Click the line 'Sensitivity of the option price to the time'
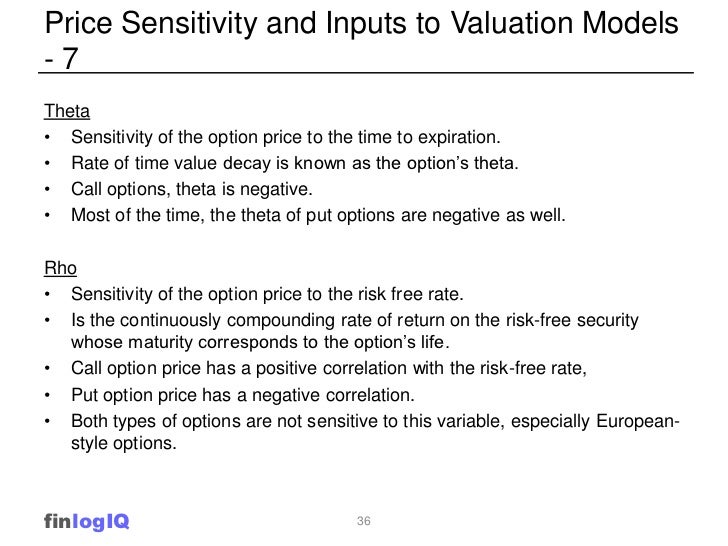Viewport: 728px width, 546px height. click(286, 137)
